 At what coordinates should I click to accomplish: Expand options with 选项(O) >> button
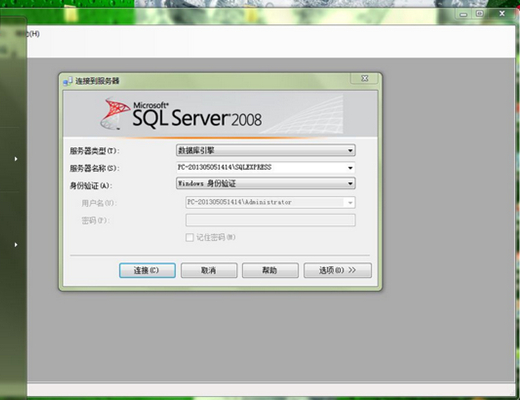(x=337, y=270)
